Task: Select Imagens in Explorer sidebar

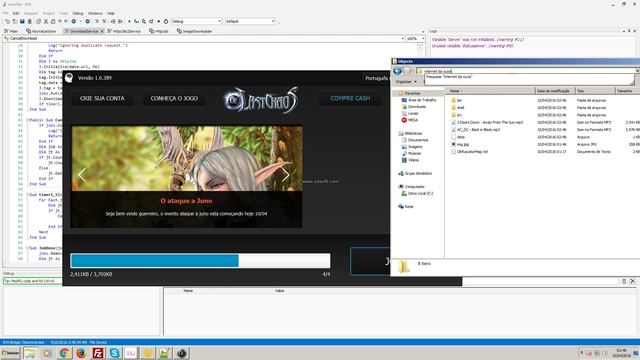Action: click(412, 147)
